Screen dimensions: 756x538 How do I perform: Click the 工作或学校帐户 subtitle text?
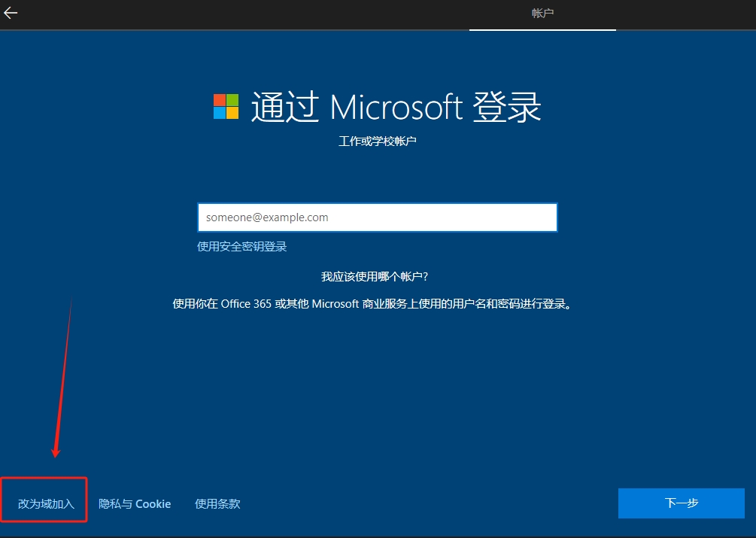click(x=378, y=141)
